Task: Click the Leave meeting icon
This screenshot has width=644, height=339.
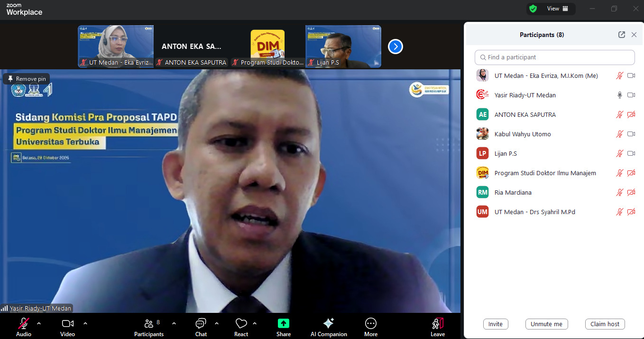Action: (x=437, y=324)
